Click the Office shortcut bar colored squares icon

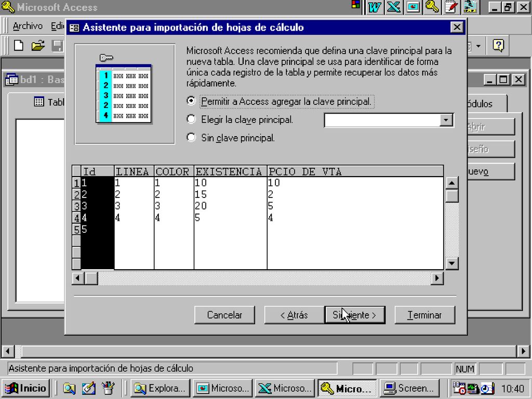coord(355,4)
